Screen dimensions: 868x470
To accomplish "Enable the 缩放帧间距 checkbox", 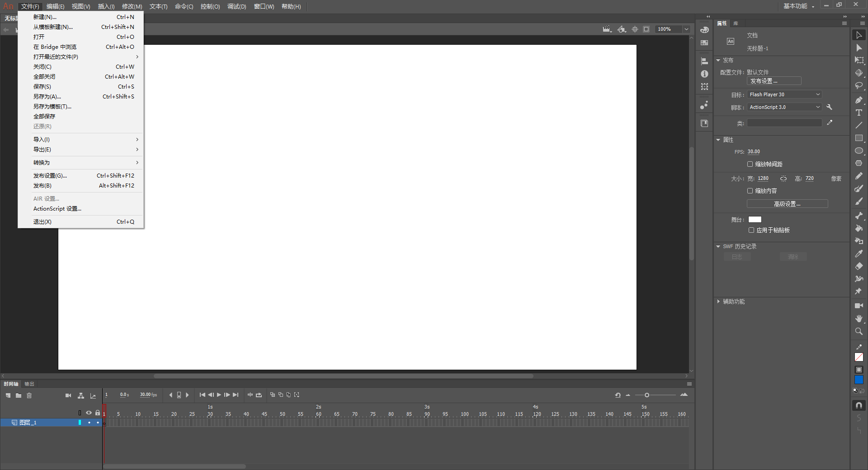I will (x=750, y=164).
